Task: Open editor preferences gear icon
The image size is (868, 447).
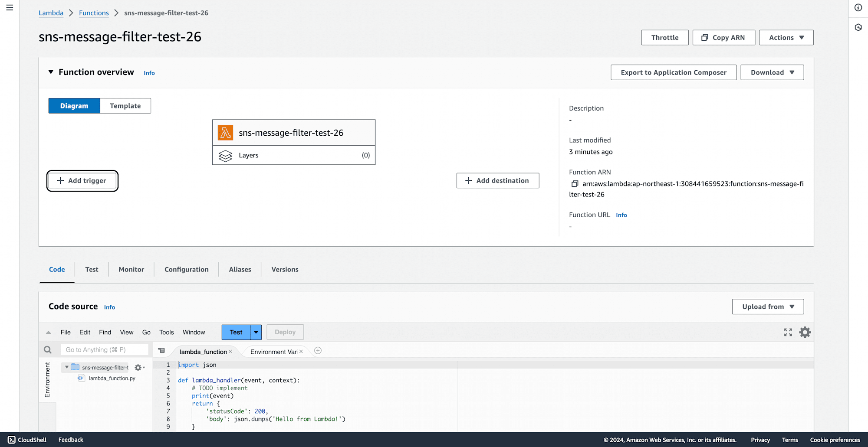Action: pos(805,332)
